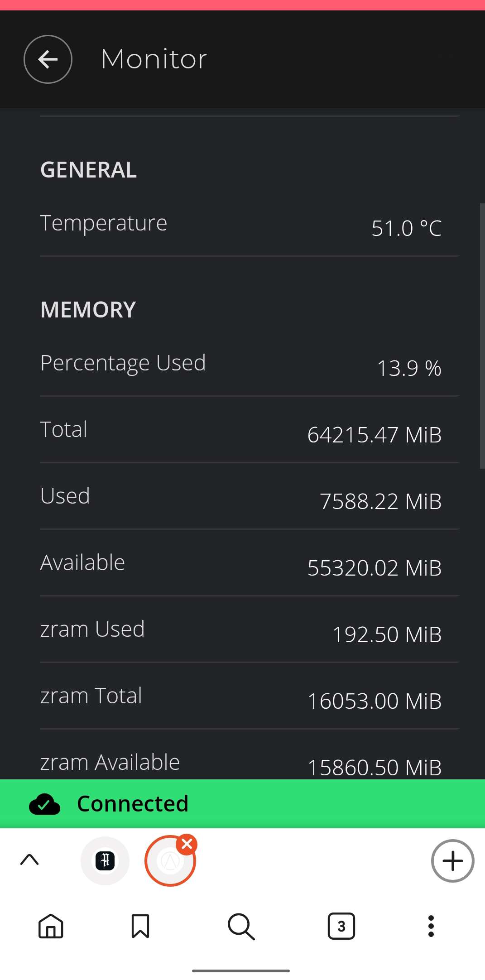Screen dimensions: 485x980
Task: Open the tab switcher showing 3 tabs
Action: [341, 926]
